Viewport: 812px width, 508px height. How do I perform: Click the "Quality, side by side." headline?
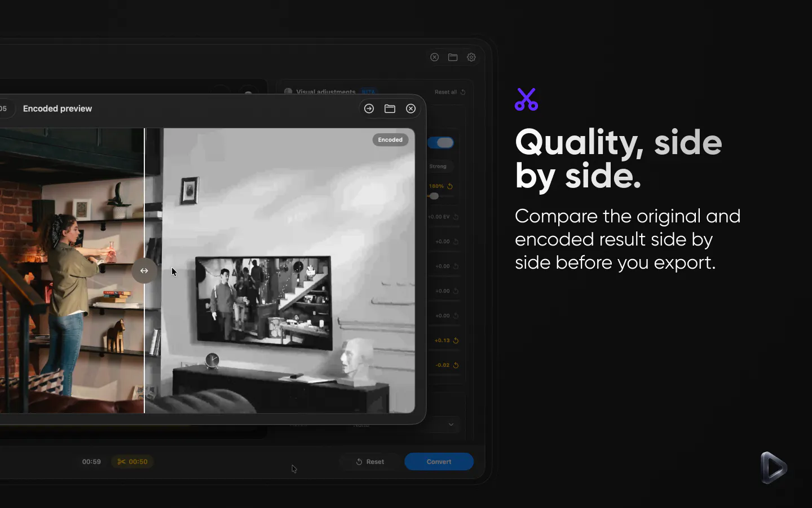(619, 159)
